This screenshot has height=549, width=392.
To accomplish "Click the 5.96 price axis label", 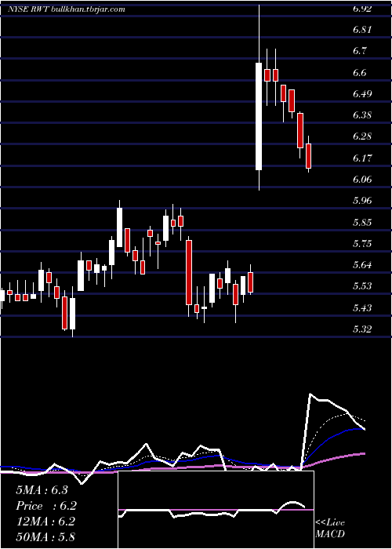I will click(x=362, y=201).
